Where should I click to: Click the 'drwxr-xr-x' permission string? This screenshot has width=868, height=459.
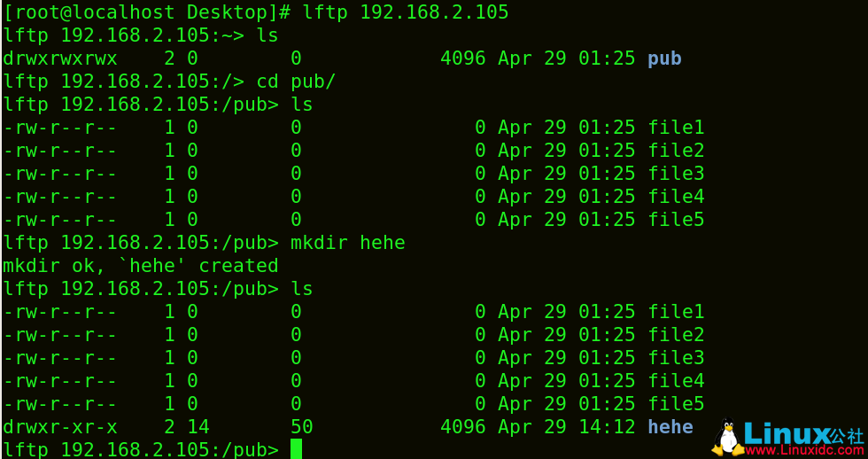point(60,427)
